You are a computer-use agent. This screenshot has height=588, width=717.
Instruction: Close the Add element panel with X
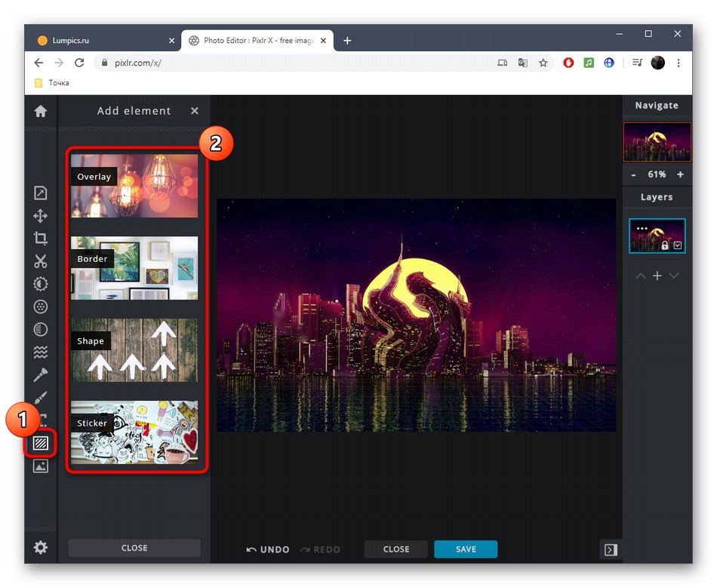point(194,111)
